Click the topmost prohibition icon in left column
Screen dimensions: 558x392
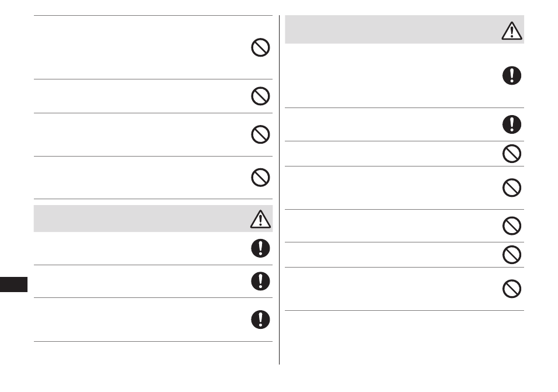pyautogui.click(x=260, y=47)
